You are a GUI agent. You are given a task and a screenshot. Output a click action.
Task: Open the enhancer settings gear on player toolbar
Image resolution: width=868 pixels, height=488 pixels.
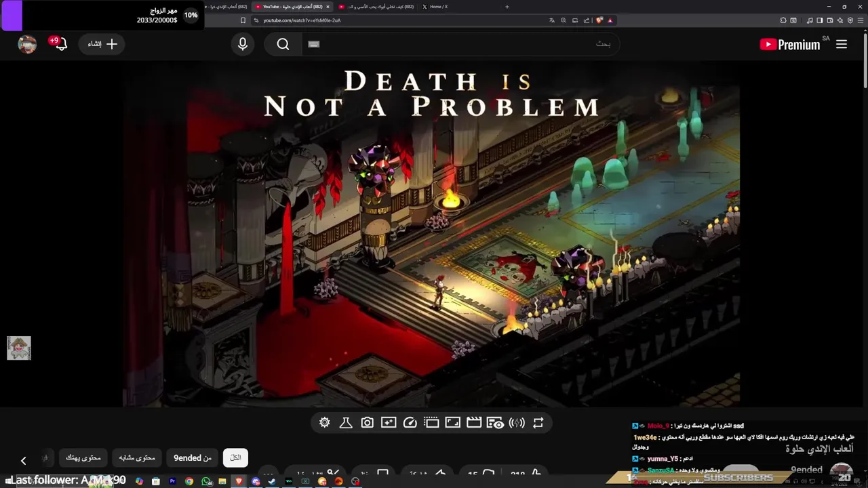tap(324, 423)
